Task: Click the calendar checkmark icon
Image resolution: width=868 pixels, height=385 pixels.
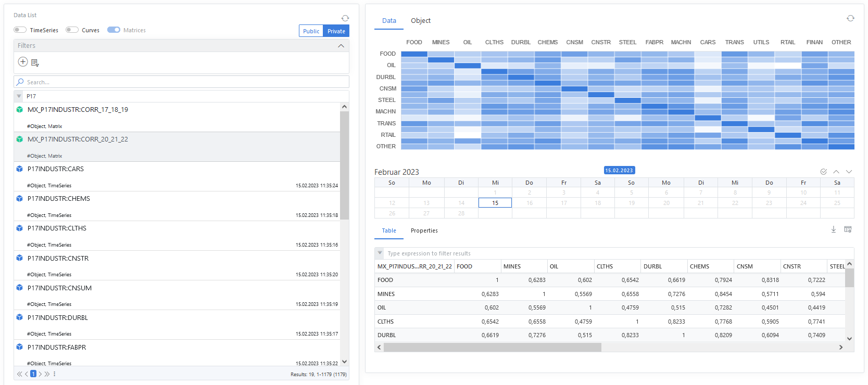Action: coord(823,172)
